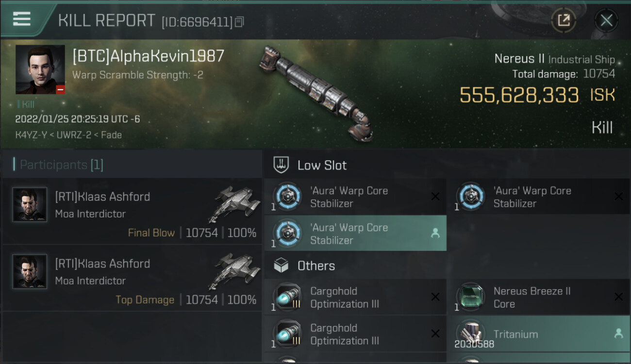Select top-right 'Aura' Warp Core Stabilizer
The image size is (631, 364).
pyautogui.click(x=539, y=197)
